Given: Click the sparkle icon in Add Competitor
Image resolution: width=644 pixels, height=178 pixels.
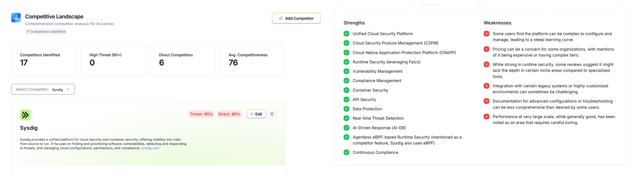Looking at the screenshot, I should point(281,18).
